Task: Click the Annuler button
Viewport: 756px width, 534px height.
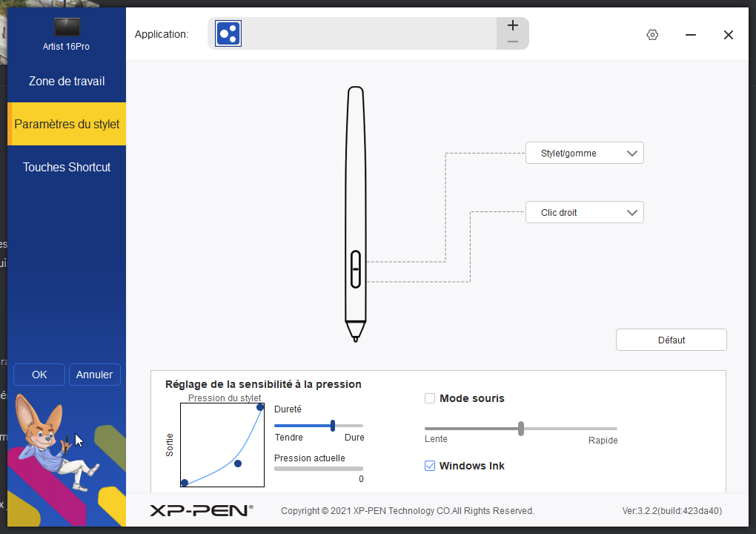Action: (x=95, y=375)
